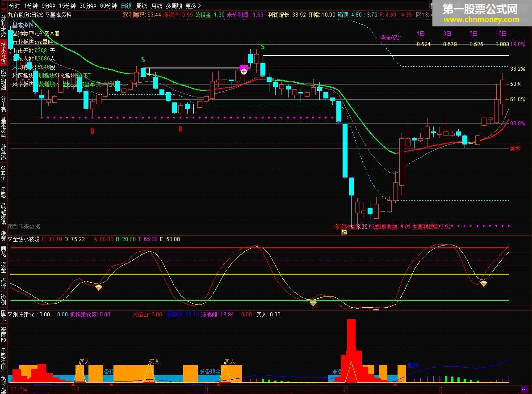Click the diamond on the green line
Viewport: 532px width, 394px height.
[x=313, y=303]
